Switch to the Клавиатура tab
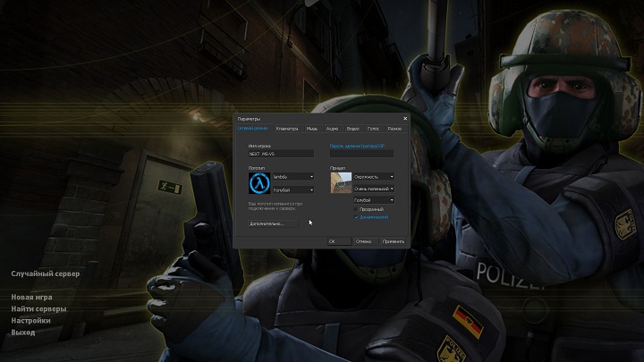This screenshot has height=362, width=644. pyautogui.click(x=287, y=129)
